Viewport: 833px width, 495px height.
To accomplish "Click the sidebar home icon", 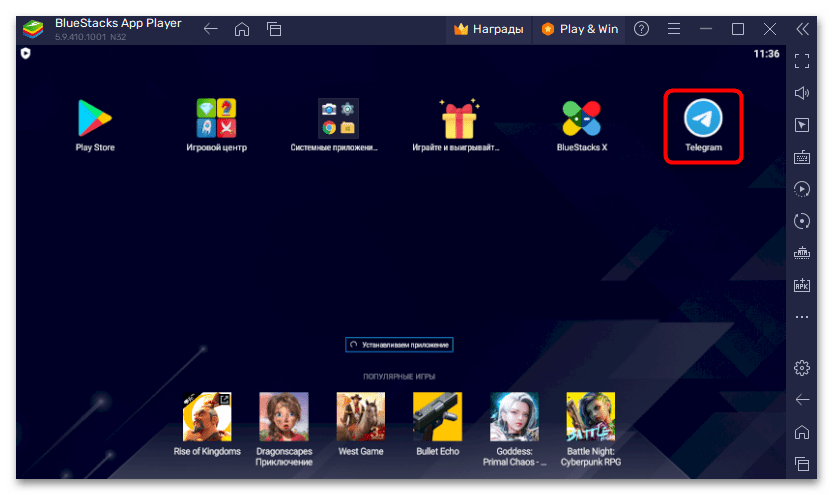I will click(802, 432).
